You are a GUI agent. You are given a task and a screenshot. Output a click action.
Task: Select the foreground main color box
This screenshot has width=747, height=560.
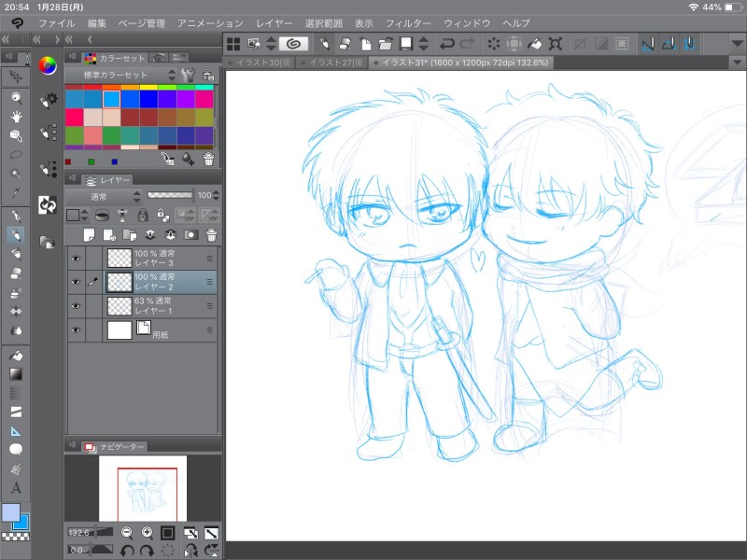[11, 512]
